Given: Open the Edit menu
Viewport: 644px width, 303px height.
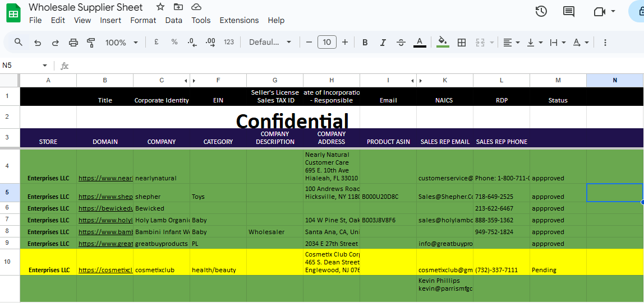Looking at the screenshot, I should 58,20.
